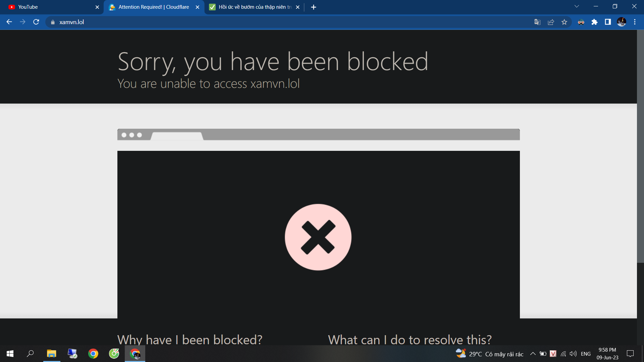Click the browser back arrow
The width and height of the screenshot is (644, 362).
(9, 22)
